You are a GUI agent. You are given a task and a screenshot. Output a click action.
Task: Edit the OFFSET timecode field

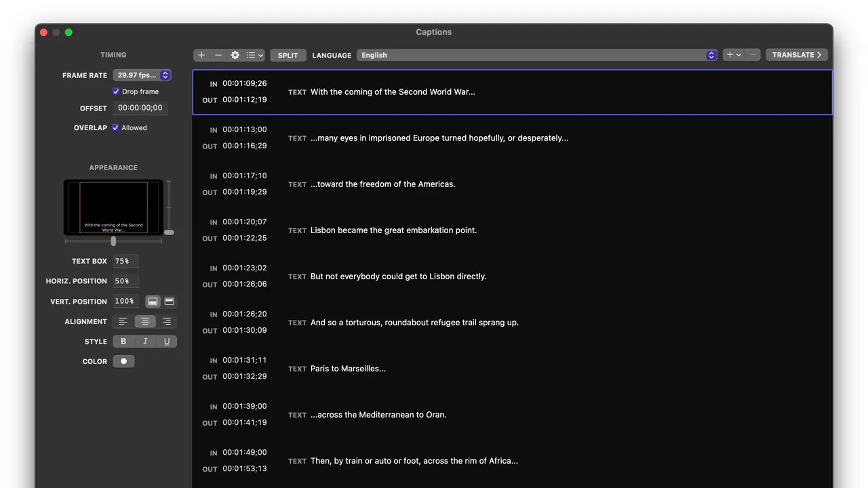click(140, 108)
